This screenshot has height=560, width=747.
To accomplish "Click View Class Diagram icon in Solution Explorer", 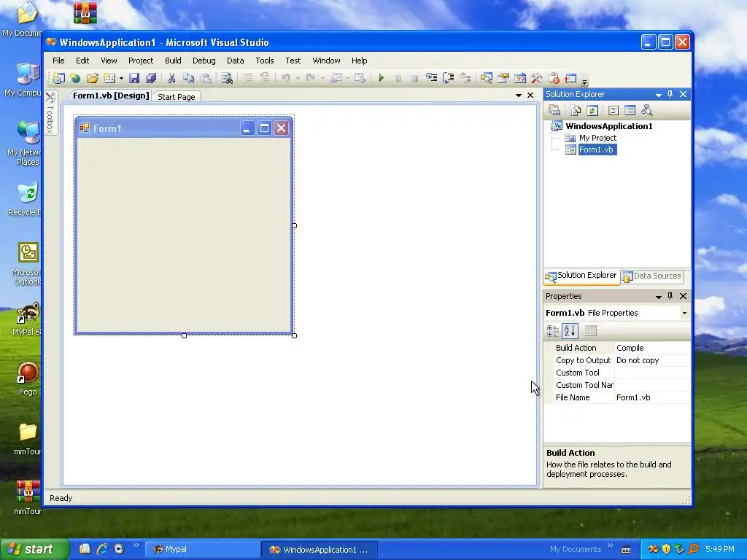I will coord(646,111).
